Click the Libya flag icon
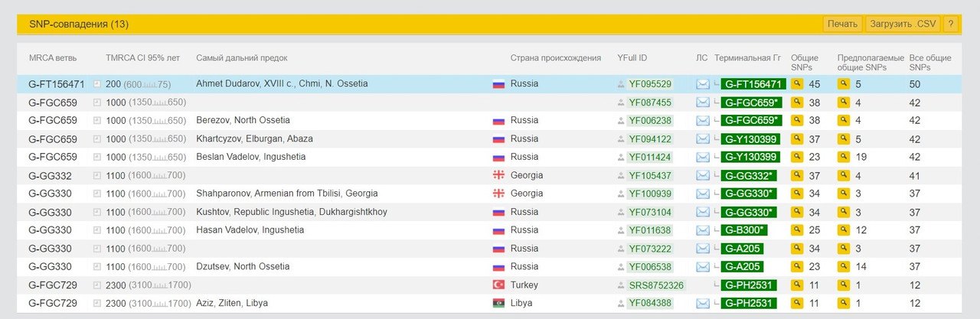 tap(498, 304)
